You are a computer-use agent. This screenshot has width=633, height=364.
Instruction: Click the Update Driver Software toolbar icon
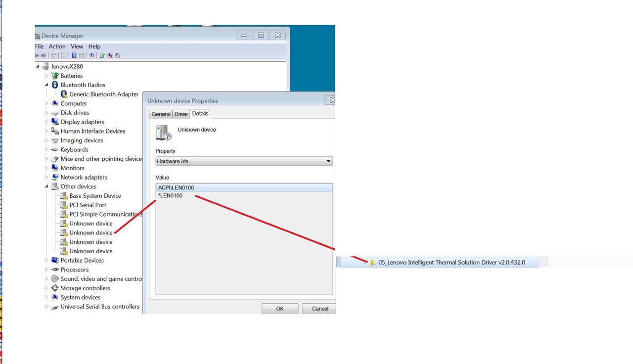coord(102,55)
